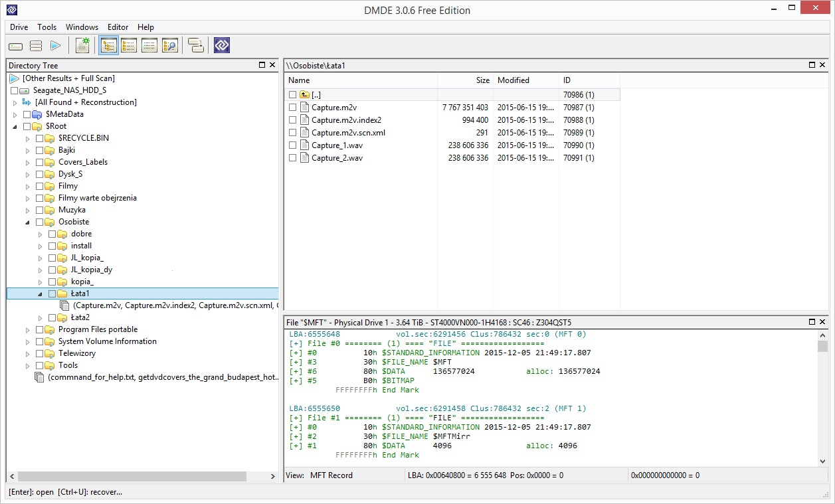Tick the Seagate_NAS_HDD_S checkbox
Screen dimensions: 835x504
pos(15,90)
